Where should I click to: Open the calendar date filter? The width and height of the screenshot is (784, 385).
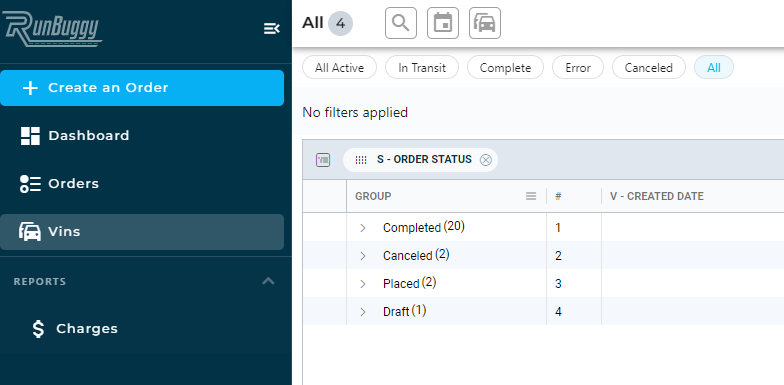442,23
